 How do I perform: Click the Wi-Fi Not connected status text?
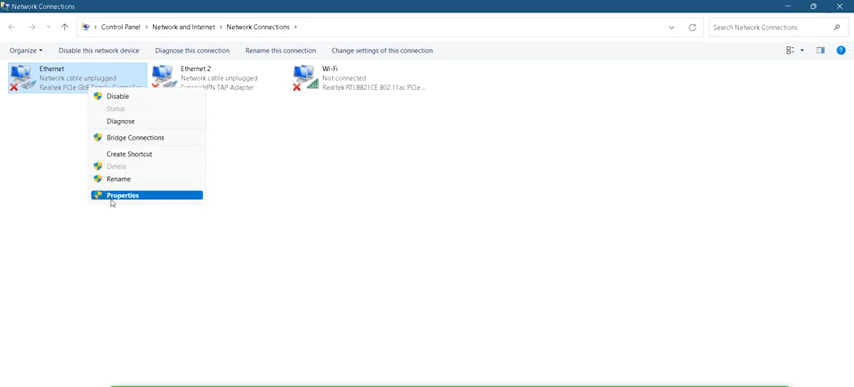344,78
